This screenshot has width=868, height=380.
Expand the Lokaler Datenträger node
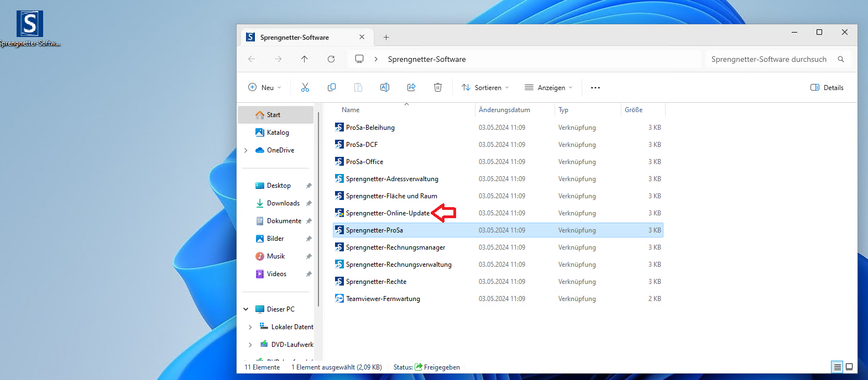[x=250, y=327]
